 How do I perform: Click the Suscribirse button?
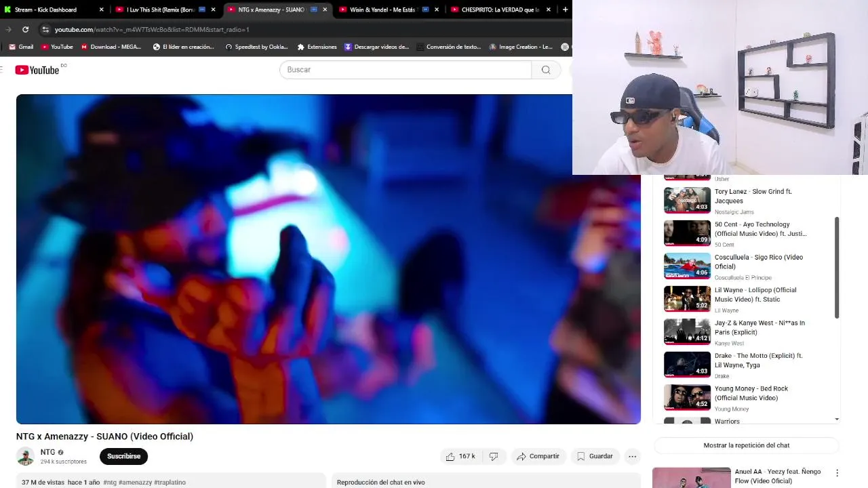coord(123,456)
